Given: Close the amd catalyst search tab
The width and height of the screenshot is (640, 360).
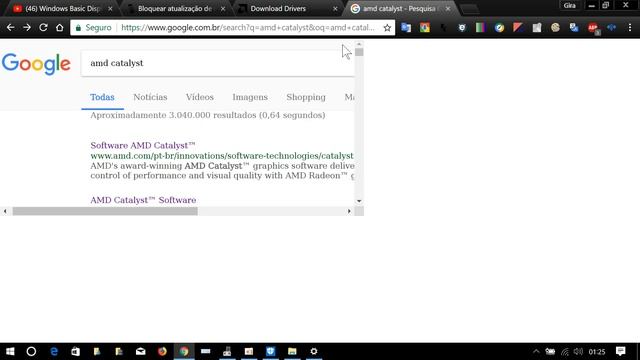Looking at the screenshot, I should [x=448, y=9].
